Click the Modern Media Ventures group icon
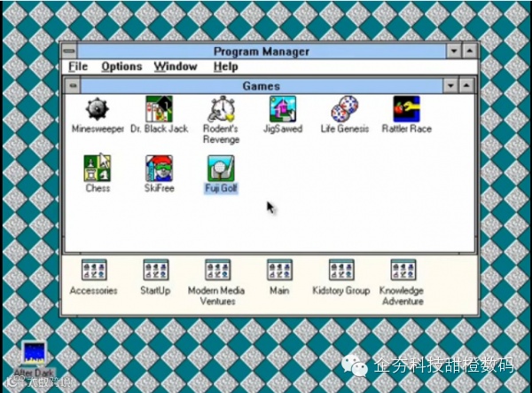 pyautogui.click(x=217, y=270)
